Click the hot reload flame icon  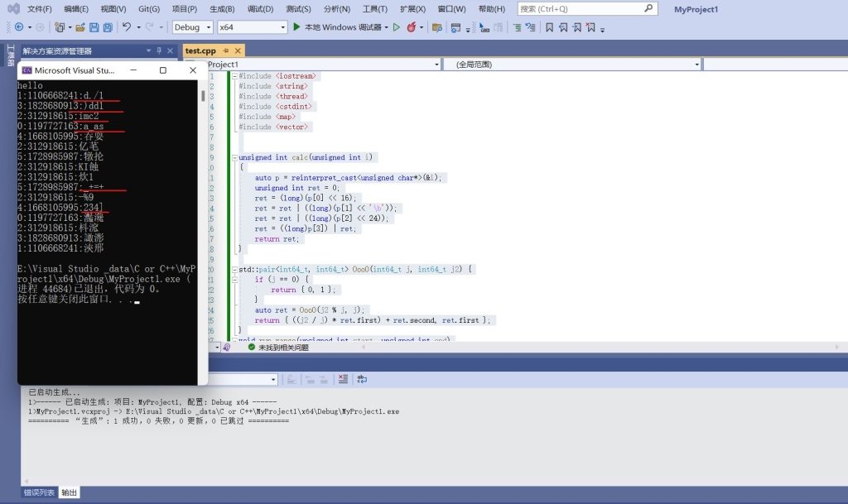tap(411, 27)
